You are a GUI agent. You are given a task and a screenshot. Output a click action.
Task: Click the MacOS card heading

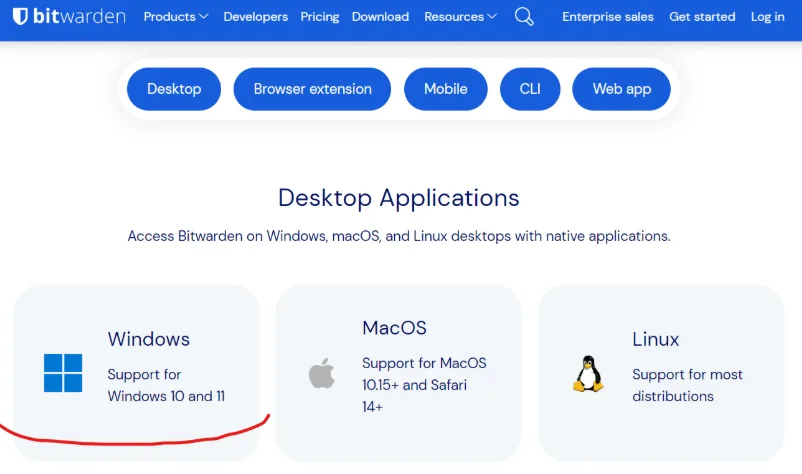pos(394,328)
